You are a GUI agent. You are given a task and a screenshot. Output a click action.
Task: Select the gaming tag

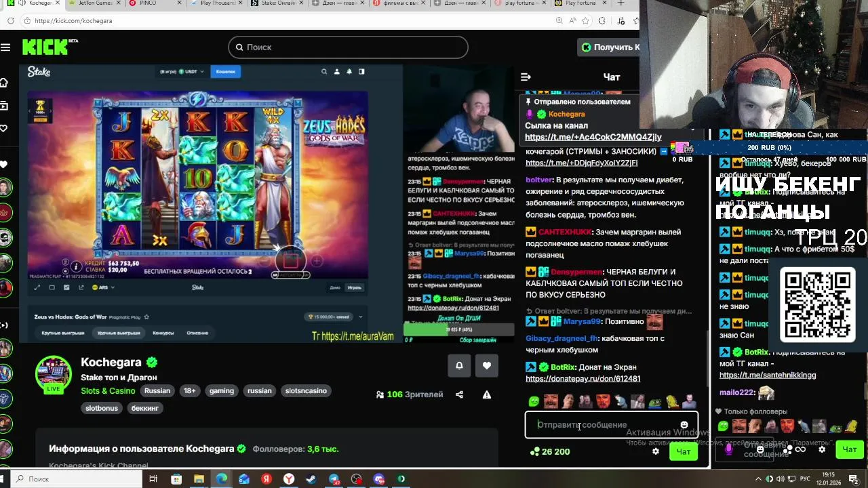(222, 391)
